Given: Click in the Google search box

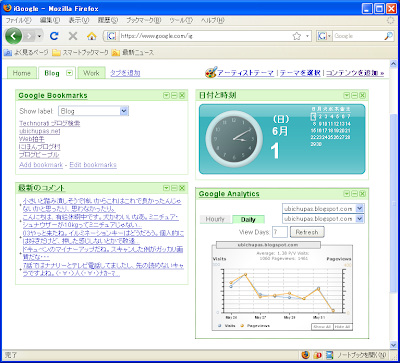Looking at the screenshot, I should point(358,36).
